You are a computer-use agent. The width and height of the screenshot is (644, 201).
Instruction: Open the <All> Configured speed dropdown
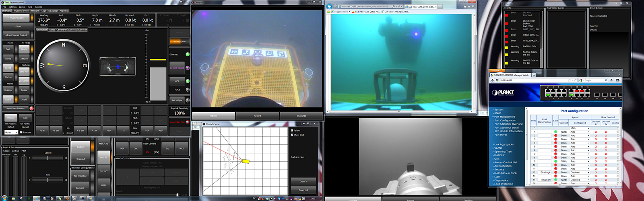pyautogui.click(x=580, y=128)
